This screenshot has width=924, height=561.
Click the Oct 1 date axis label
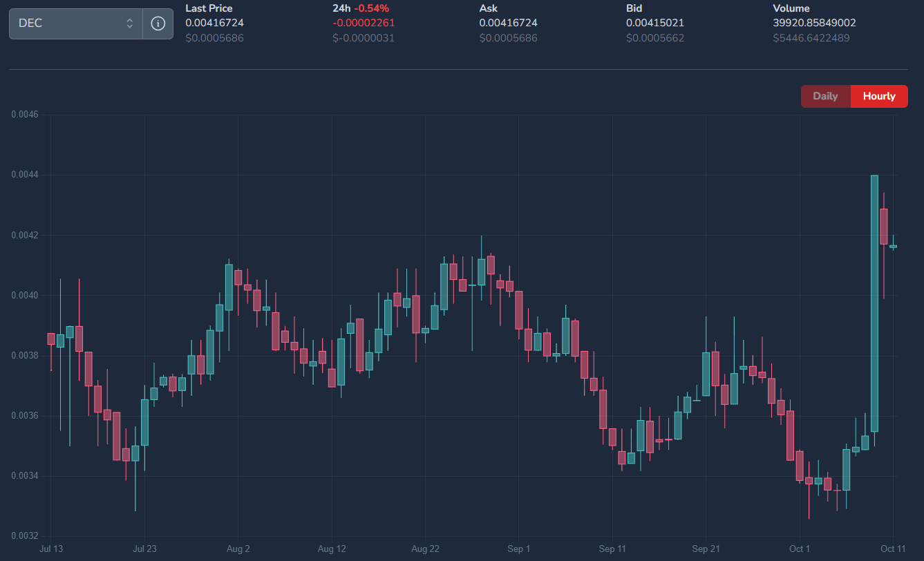800,549
